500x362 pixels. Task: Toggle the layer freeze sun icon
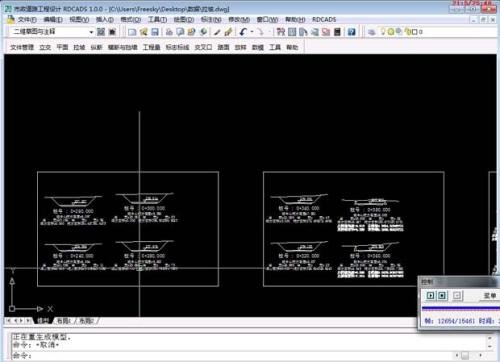391,32
